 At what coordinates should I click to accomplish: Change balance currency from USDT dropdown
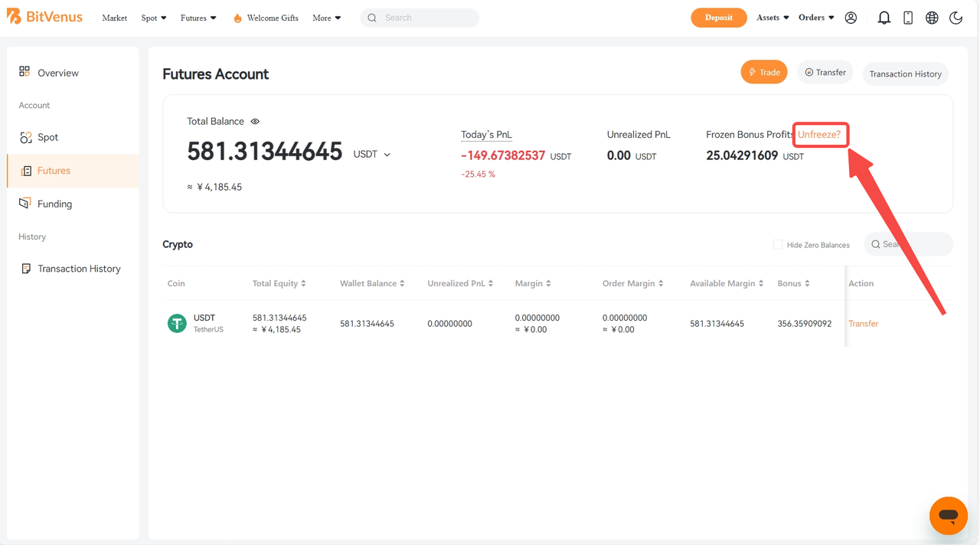coord(372,155)
